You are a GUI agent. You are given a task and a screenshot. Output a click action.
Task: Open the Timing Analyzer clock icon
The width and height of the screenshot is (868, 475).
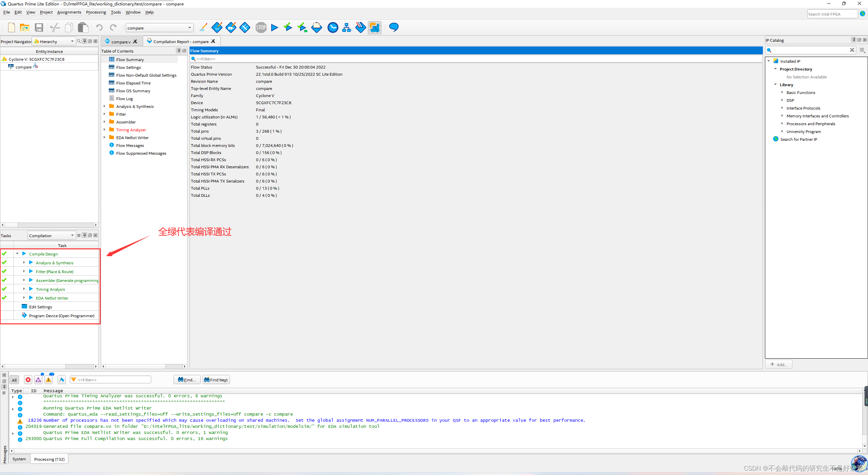[333, 27]
